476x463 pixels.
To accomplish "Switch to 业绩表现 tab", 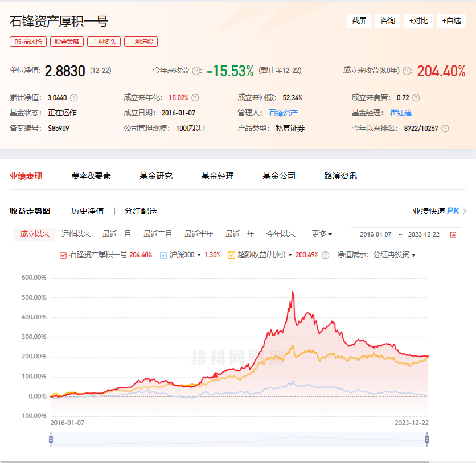I will 26,176.
